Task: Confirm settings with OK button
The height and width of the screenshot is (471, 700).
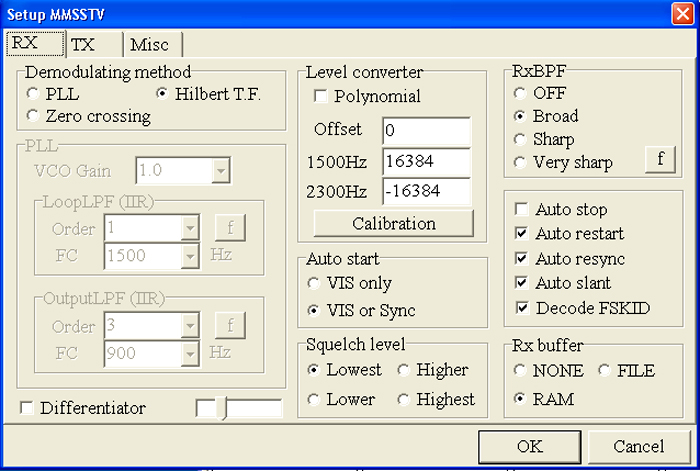Action: click(529, 446)
